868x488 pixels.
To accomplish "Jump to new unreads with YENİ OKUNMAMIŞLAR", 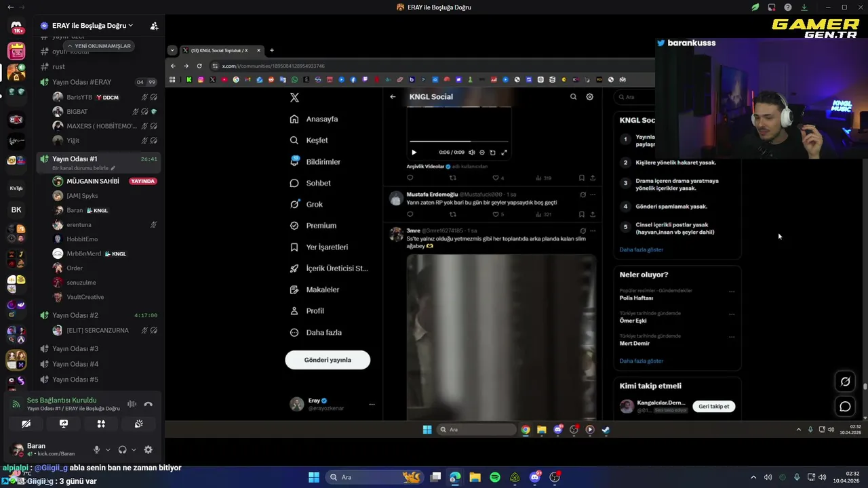I will 98,46.
